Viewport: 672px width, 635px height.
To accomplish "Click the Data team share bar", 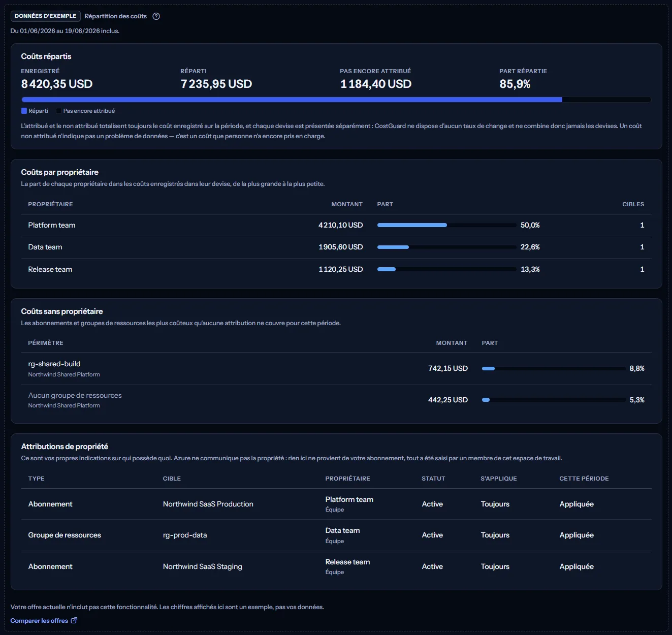I will 447,247.
